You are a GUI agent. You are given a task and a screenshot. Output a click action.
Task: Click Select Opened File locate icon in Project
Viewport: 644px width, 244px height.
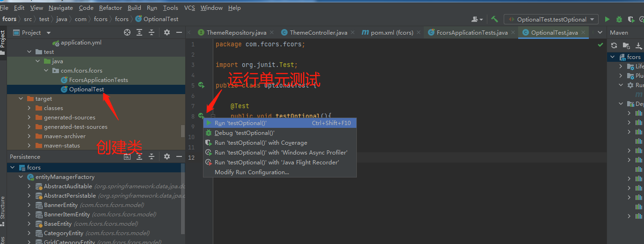coord(127,32)
